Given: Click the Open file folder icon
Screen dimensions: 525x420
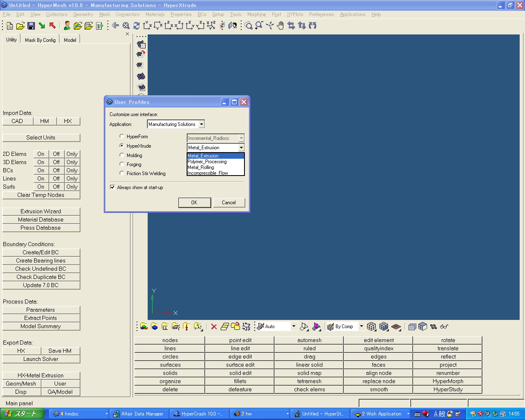Looking at the screenshot, I should click(x=20, y=26).
